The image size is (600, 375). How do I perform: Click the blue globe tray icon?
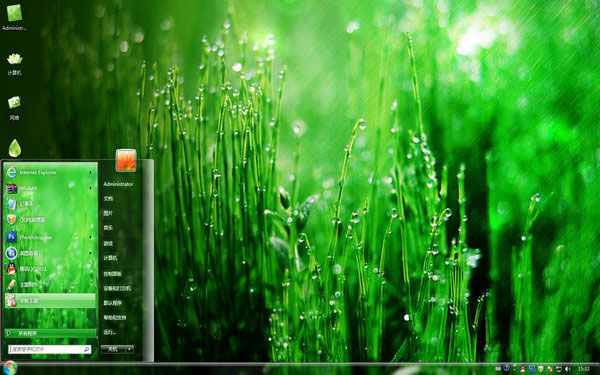pyautogui.click(x=506, y=368)
